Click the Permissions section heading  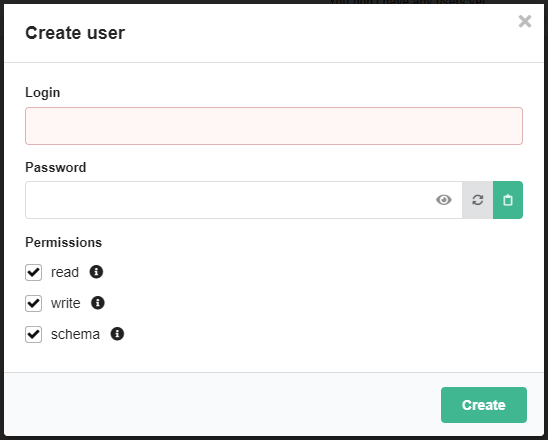pos(64,243)
